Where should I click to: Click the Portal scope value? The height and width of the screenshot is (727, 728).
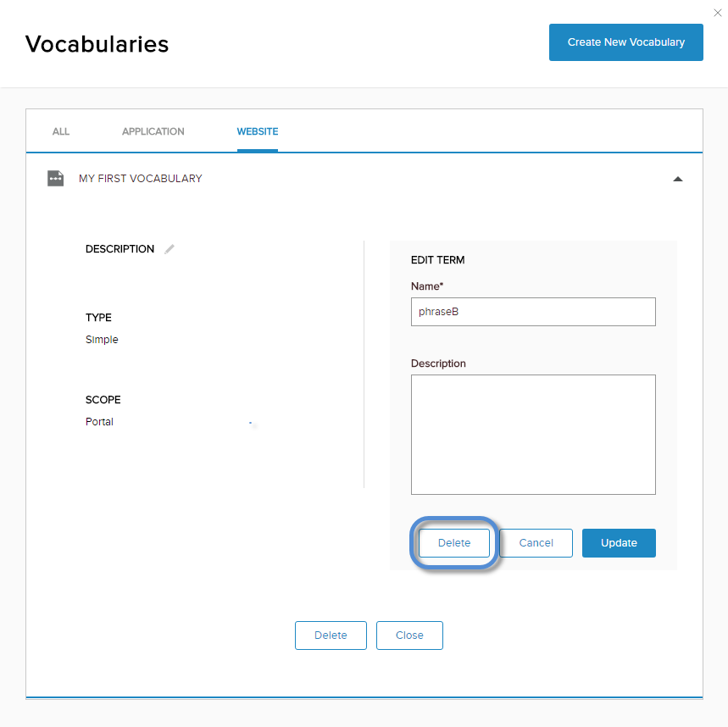pyautogui.click(x=99, y=421)
